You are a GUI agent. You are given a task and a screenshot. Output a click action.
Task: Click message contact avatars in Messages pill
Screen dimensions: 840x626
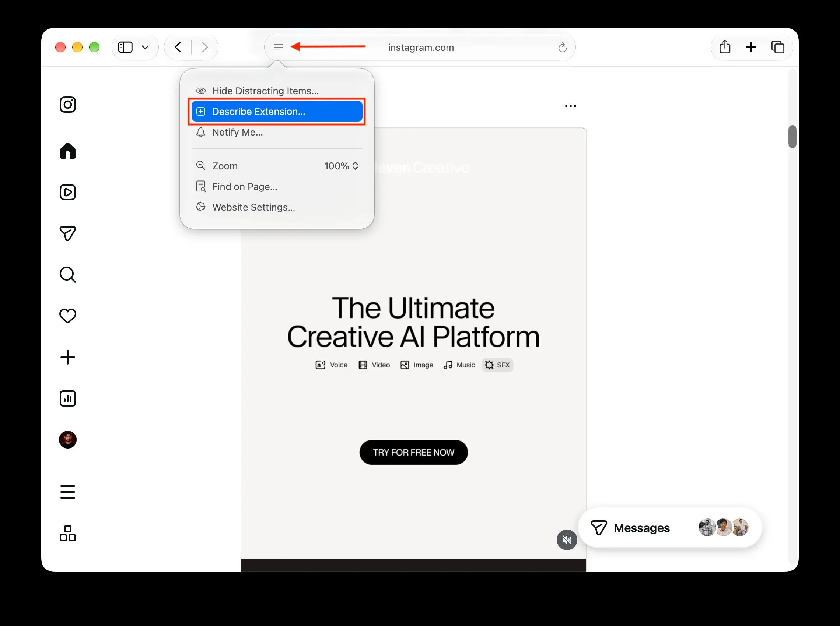(723, 527)
